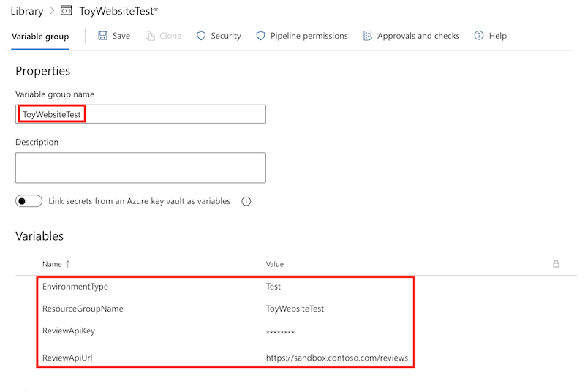Click the Pipeline permissions shield icon
This screenshot has height=392, width=585.
point(261,36)
